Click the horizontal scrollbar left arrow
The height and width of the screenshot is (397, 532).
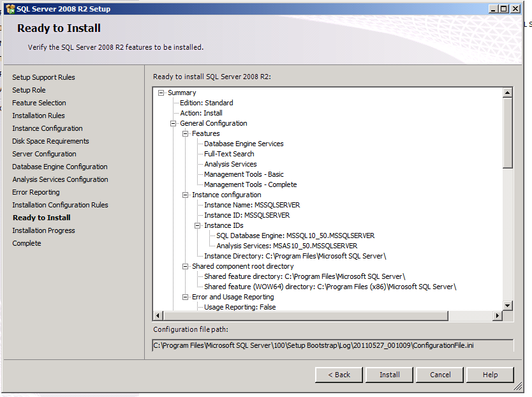[x=158, y=315]
